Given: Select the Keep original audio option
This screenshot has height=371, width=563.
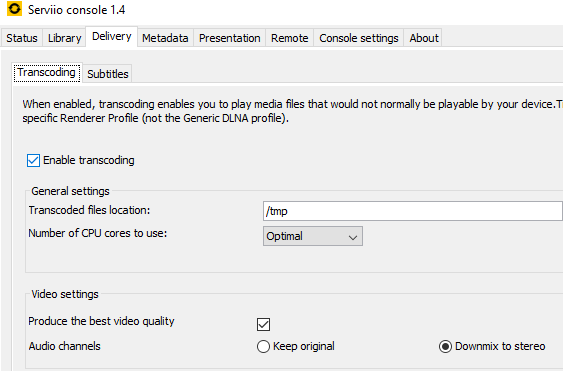Looking at the screenshot, I should 263,346.
